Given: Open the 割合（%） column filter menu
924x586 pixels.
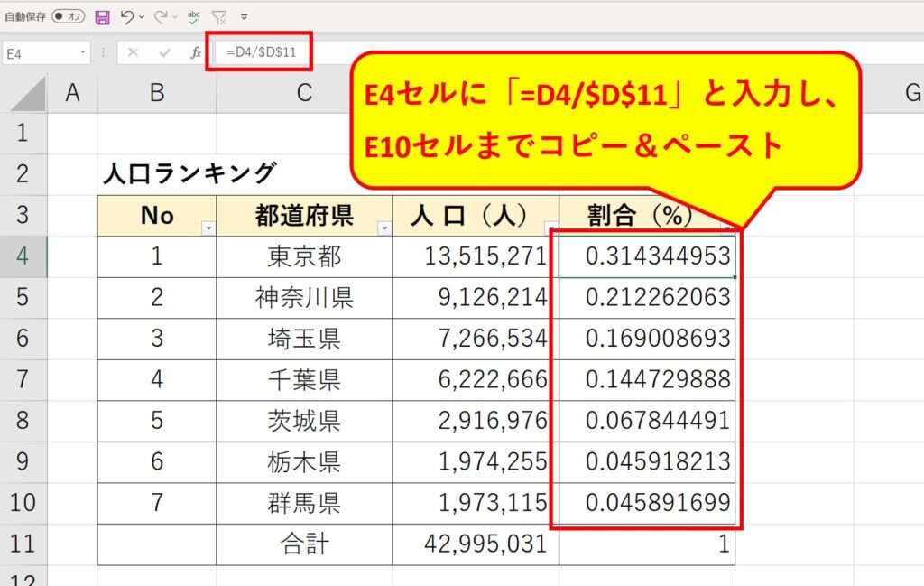Looking at the screenshot, I should pos(728,228).
